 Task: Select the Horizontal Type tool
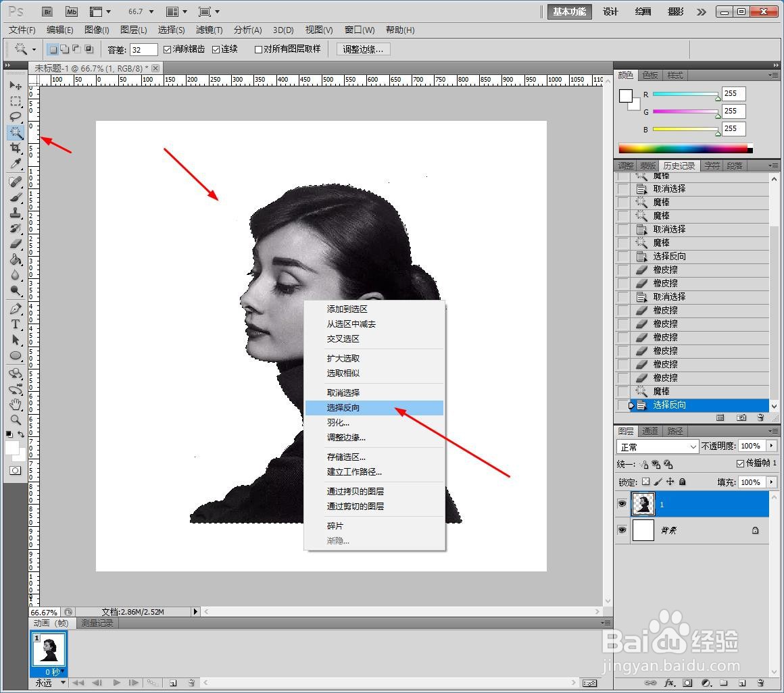(16, 324)
